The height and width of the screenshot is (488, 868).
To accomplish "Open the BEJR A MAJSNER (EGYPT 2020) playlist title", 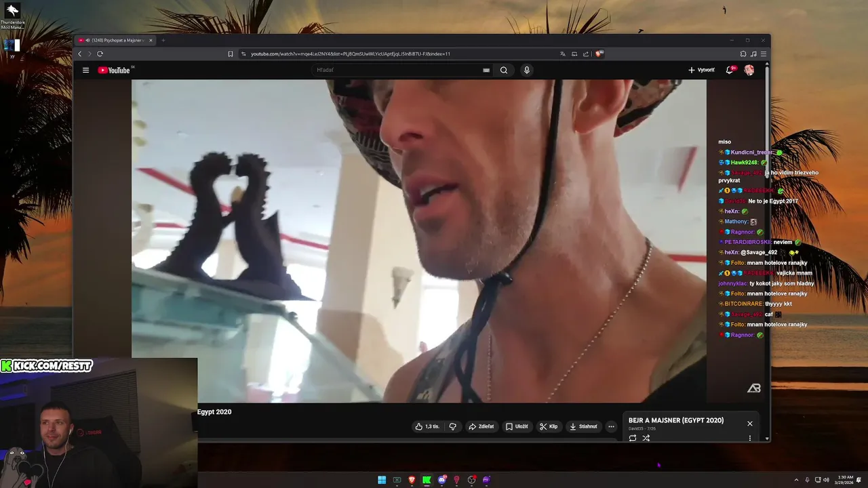I will pyautogui.click(x=676, y=420).
